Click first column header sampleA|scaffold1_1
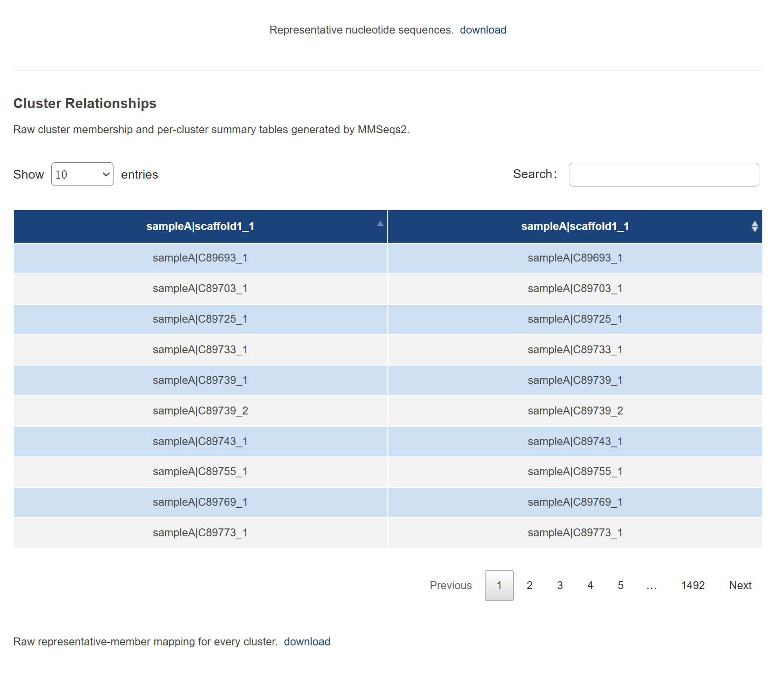 point(200,226)
